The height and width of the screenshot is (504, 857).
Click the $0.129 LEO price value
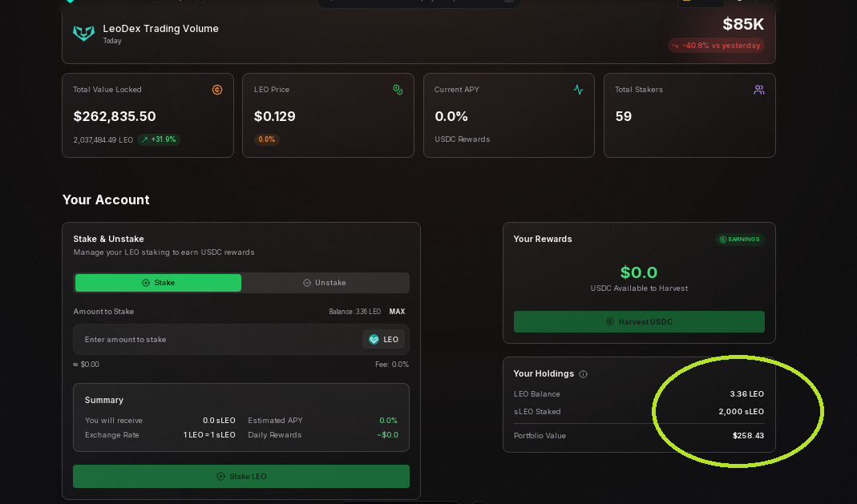pyautogui.click(x=275, y=116)
